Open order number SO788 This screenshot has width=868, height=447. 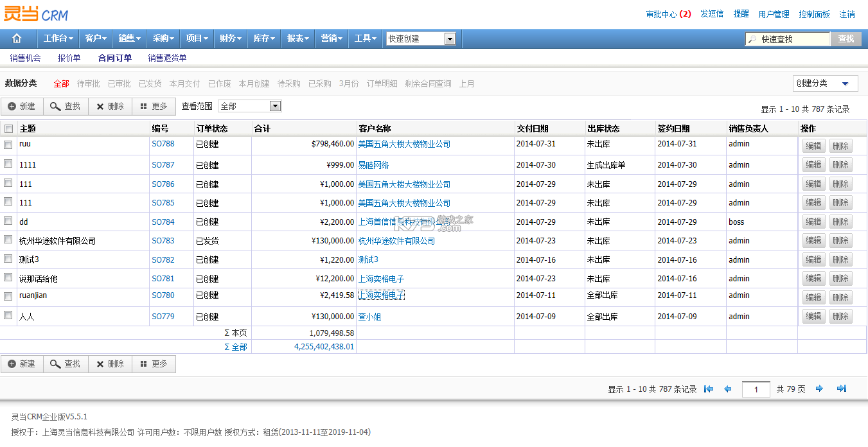(163, 144)
